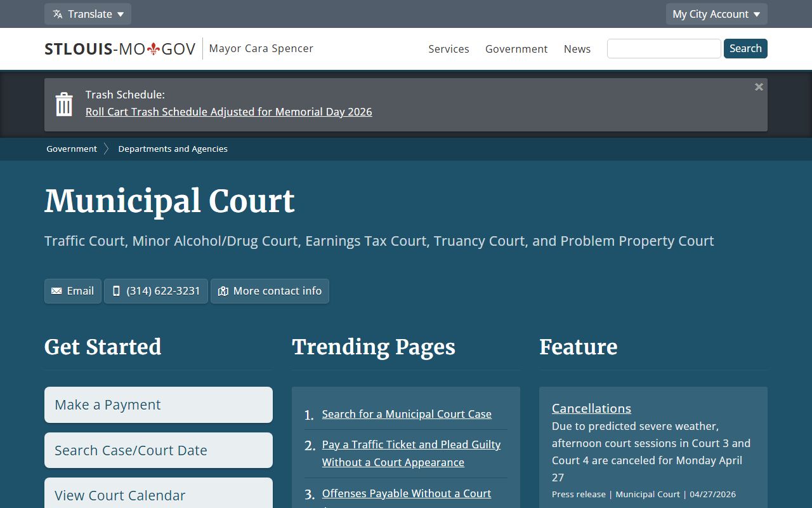The image size is (812, 508).
Task: Open Search Case/Court Date
Action: pos(159,450)
